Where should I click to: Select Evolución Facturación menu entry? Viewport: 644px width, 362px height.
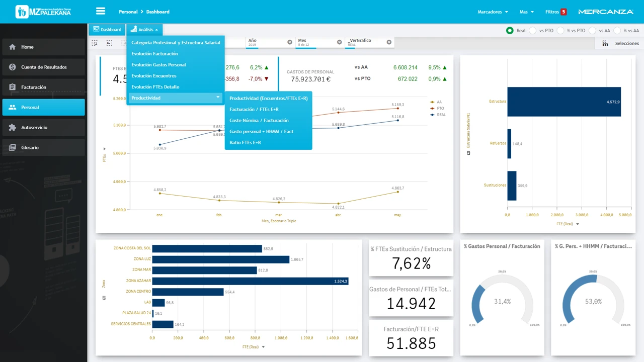tap(154, 54)
